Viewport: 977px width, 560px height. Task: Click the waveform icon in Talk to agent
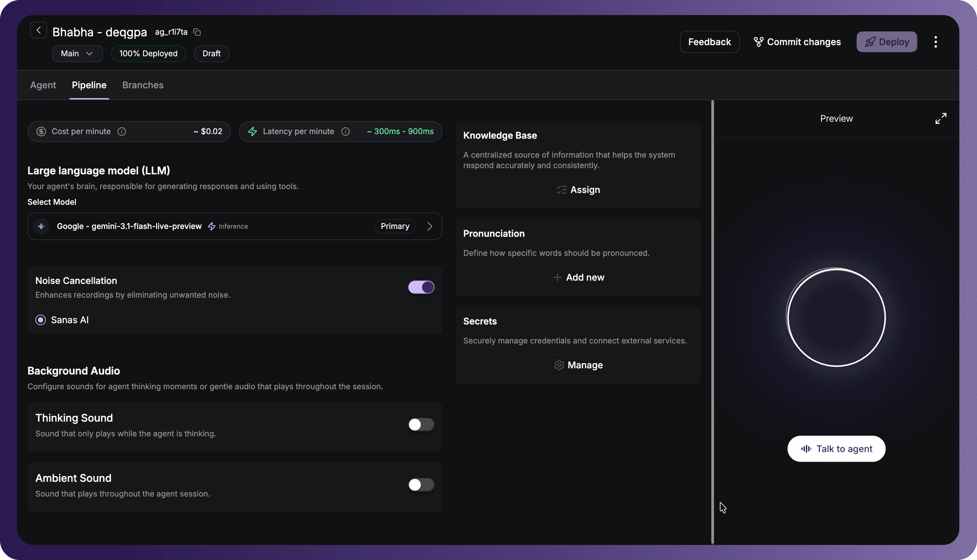[x=806, y=449]
